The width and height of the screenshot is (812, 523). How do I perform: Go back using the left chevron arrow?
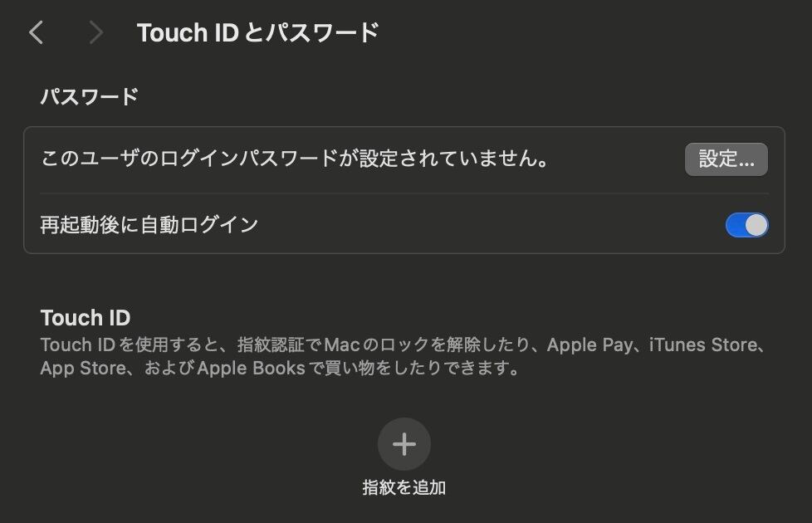click(x=36, y=32)
